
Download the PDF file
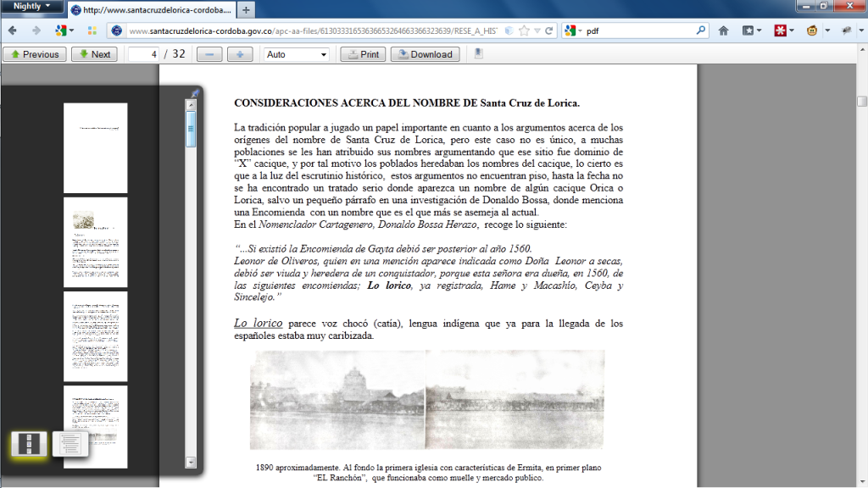point(425,54)
